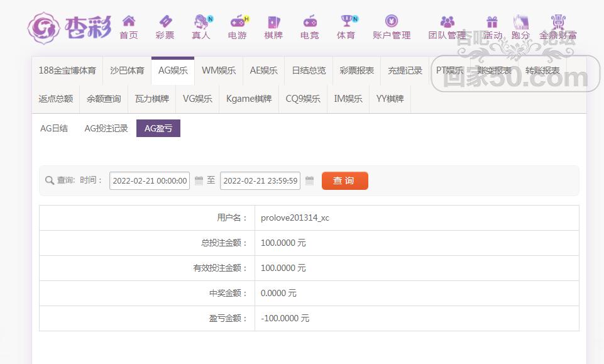604x364 pixels.
Task: Open the 金鼎财富 tripod icon
Action: tap(557, 21)
